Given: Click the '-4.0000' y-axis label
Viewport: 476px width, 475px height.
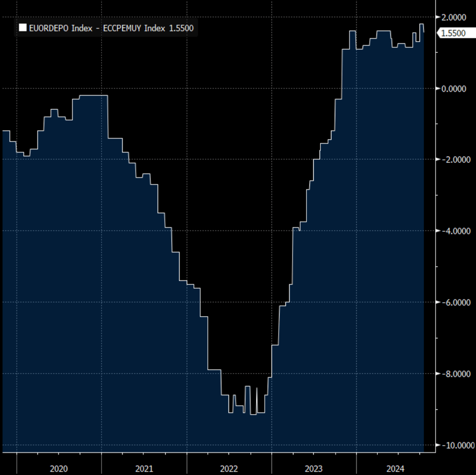Looking at the screenshot, I should (456, 231).
